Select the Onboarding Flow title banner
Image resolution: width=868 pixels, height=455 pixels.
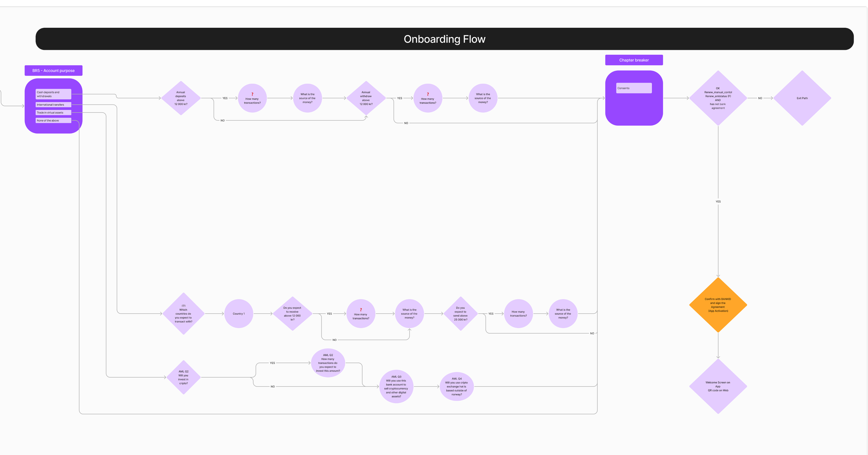444,39
